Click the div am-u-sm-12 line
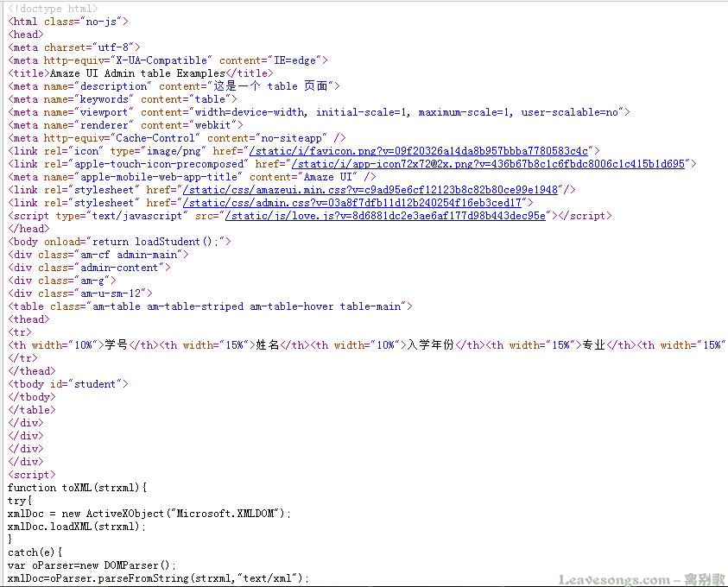The image size is (728, 587). pos(79,293)
